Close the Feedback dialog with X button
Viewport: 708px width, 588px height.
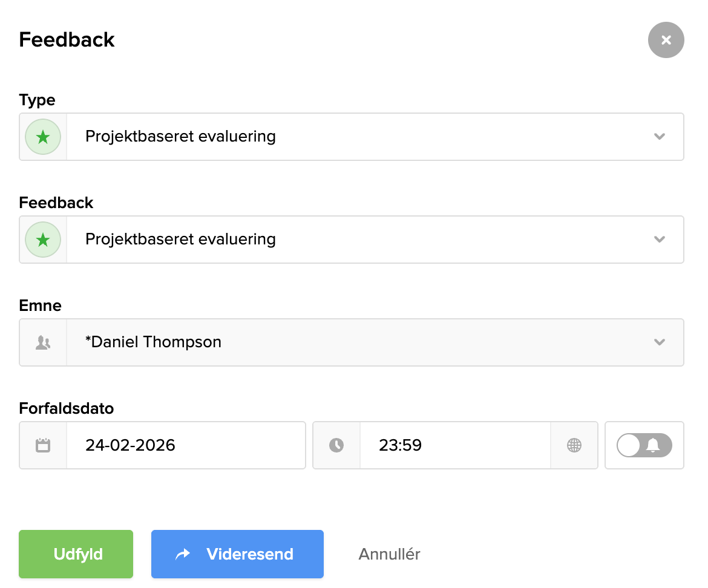coord(666,41)
